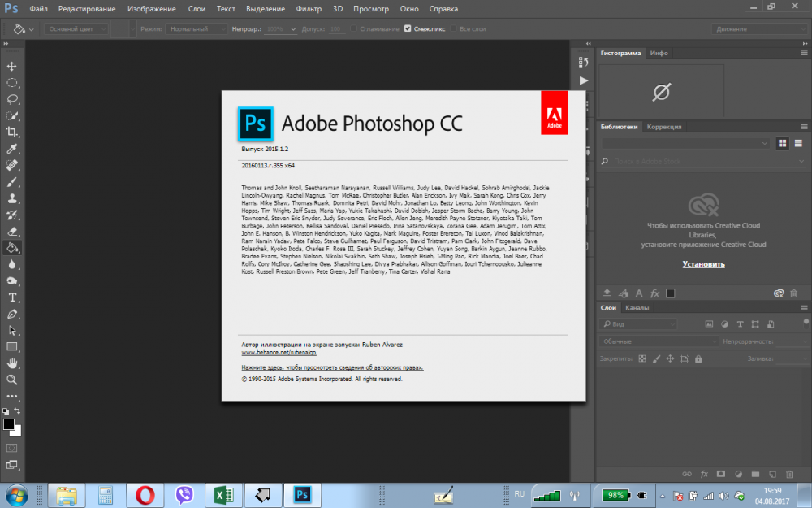
Task: Open the Режим blend mode dropdown
Action: point(197,28)
